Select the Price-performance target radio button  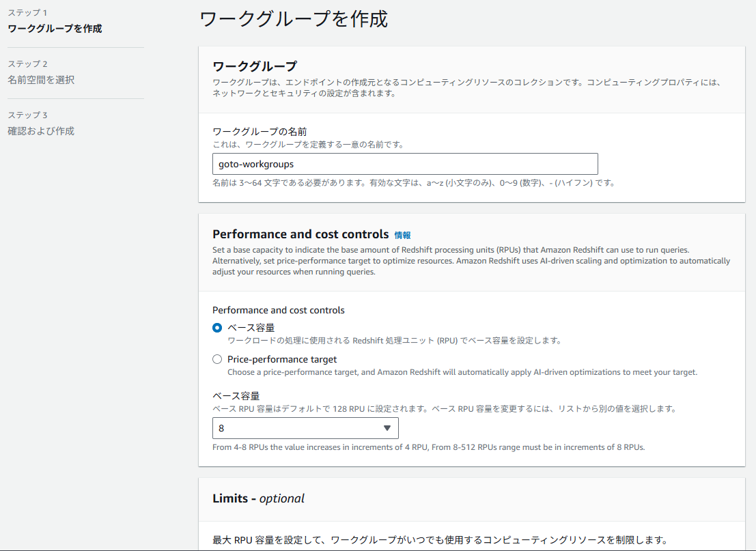(217, 359)
